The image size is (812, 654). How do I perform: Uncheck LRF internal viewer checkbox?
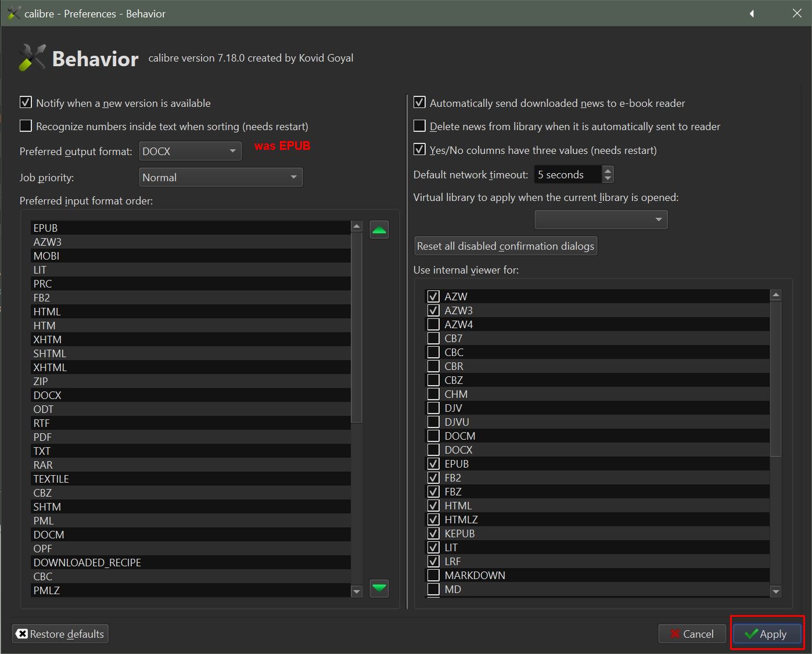[x=433, y=561]
